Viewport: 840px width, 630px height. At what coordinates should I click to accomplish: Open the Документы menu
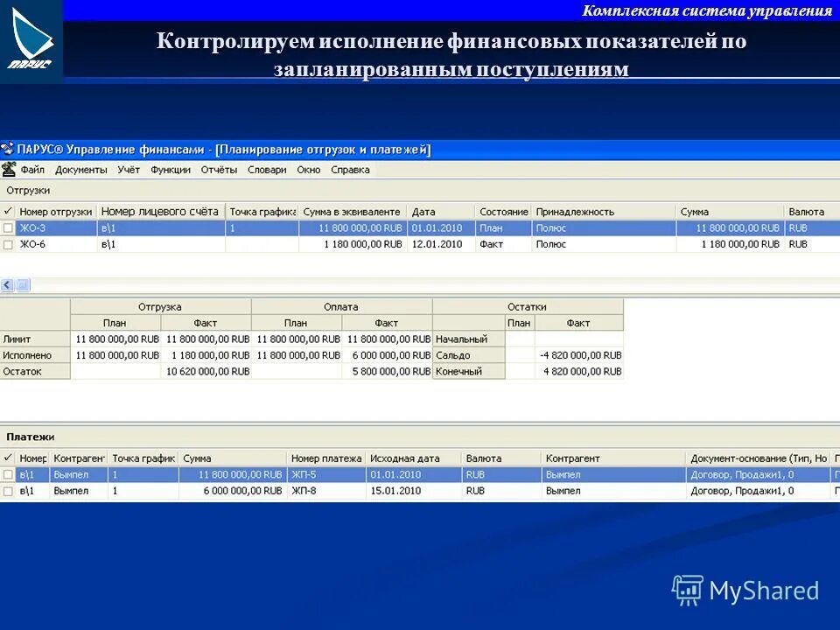click(x=83, y=170)
